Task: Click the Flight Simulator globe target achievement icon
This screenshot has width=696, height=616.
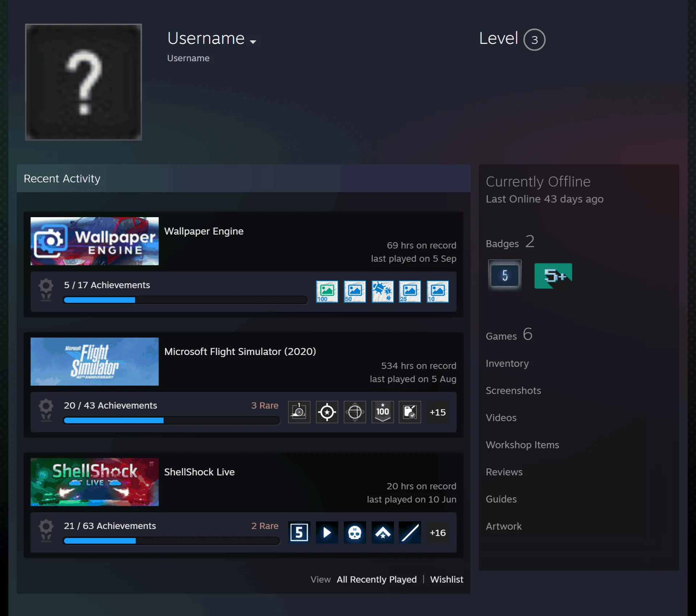Action: (355, 412)
